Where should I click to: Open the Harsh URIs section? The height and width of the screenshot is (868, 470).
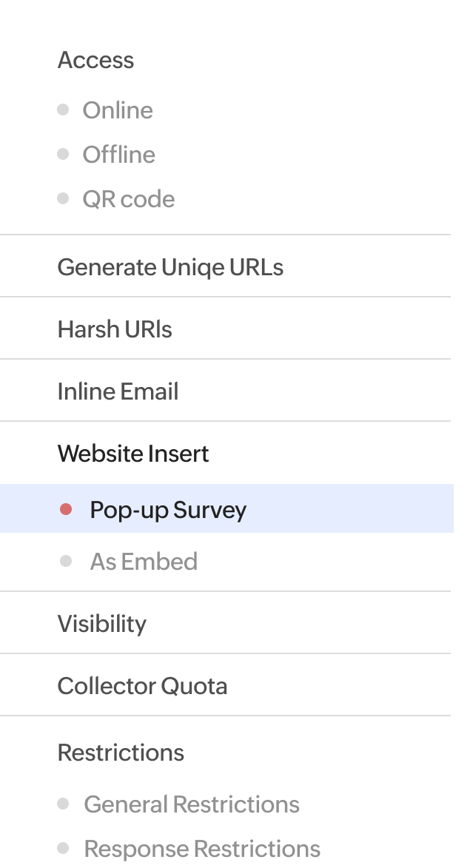tap(115, 329)
